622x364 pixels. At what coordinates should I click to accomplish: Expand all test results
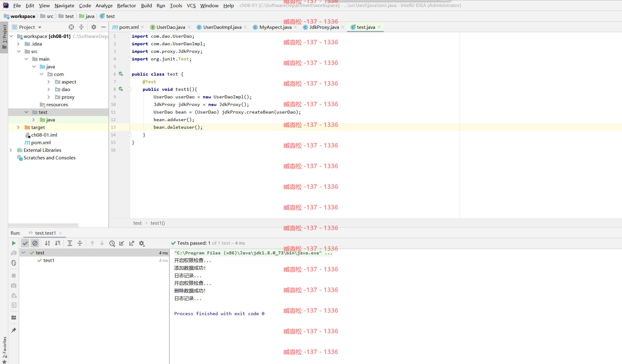pos(70,243)
